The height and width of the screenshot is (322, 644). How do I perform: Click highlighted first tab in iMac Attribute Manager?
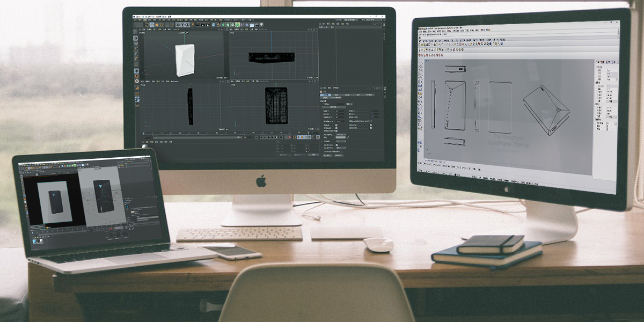point(326,95)
